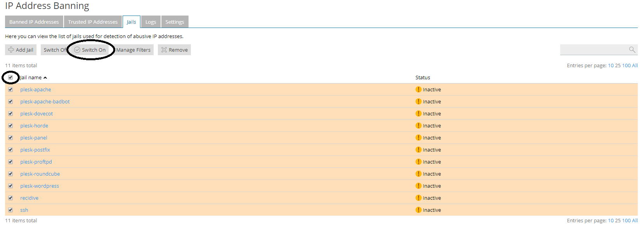Image resolution: width=644 pixels, height=239 pixels.
Task: Uncheck the plesk-horde checkbox
Action: coord(10,126)
